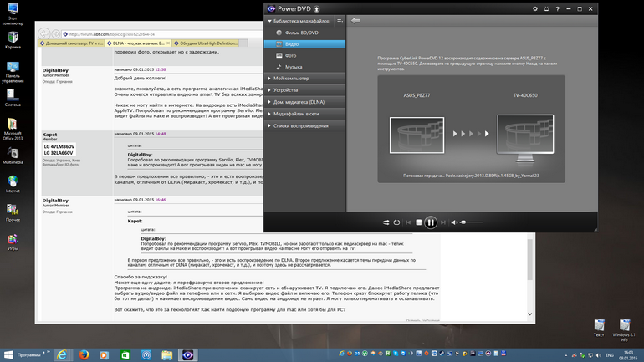Toggle shuffle playback in PowerDVD

coord(386,222)
